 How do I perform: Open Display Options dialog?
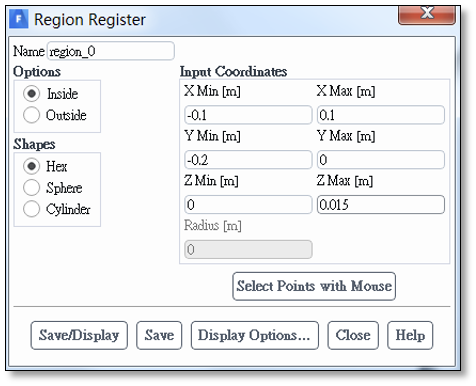pyautogui.click(x=255, y=335)
